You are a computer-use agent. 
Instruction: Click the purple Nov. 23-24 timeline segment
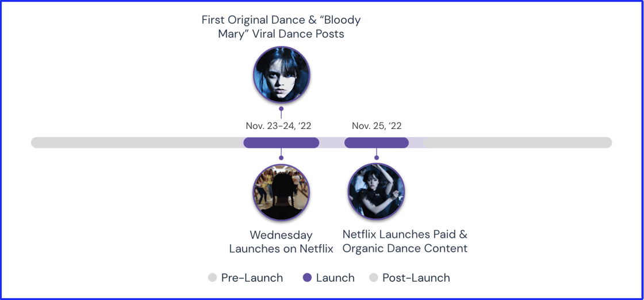pos(281,143)
